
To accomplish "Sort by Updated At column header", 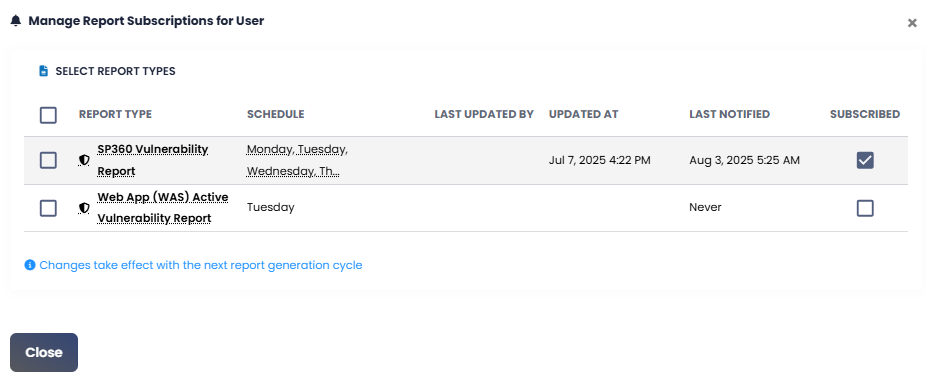I will point(584,114).
